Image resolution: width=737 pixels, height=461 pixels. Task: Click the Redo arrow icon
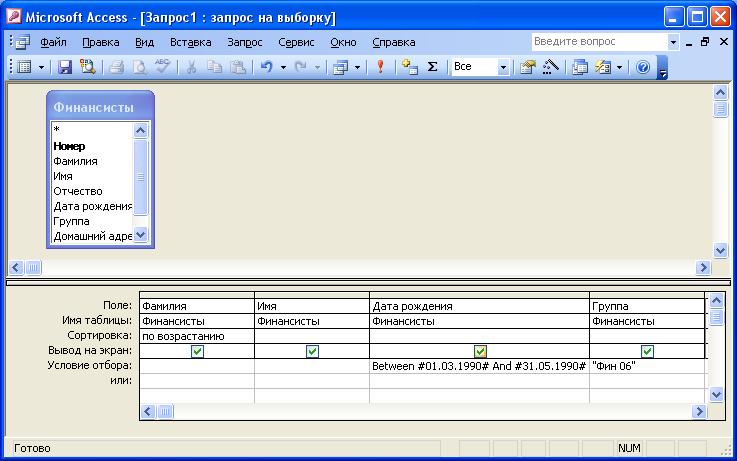(x=300, y=67)
